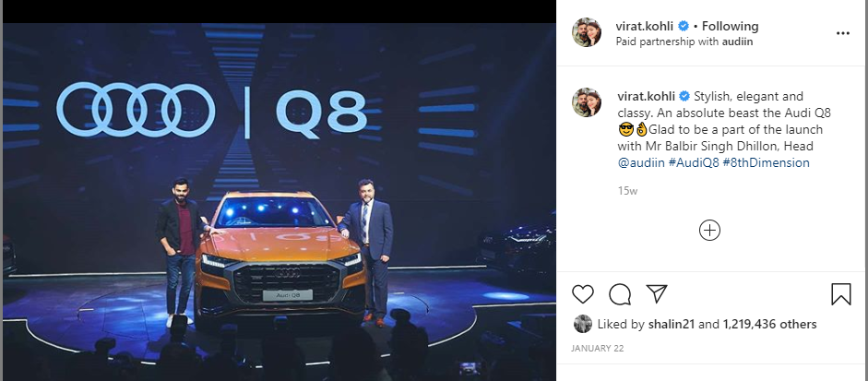Viewport: 868px width, 381px height.
Task: Like the post with heart icon
Action: point(582,294)
